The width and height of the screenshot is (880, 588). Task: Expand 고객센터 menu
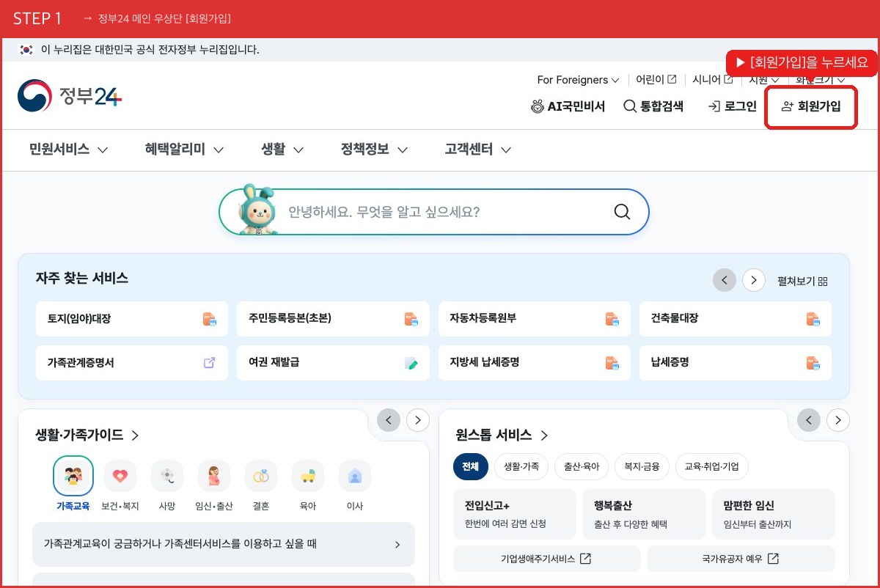(x=478, y=150)
